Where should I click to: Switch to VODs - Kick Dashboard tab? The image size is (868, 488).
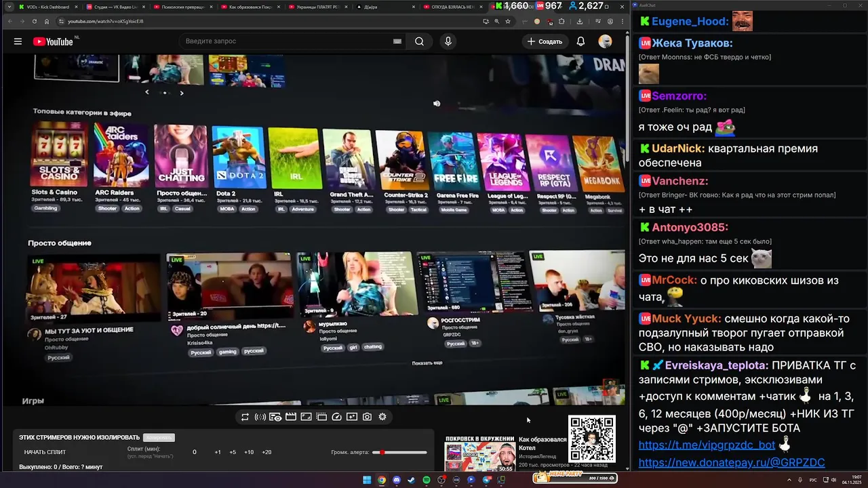(47, 7)
